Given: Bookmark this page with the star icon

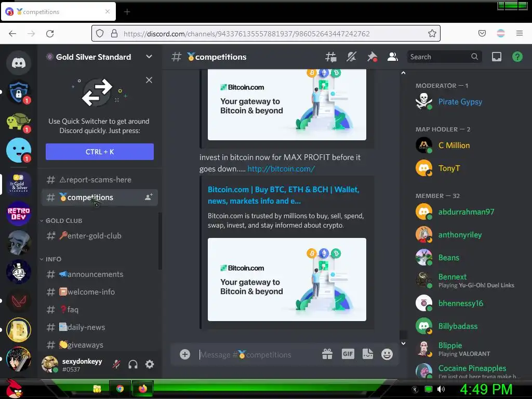Looking at the screenshot, I should pyautogui.click(x=432, y=33).
